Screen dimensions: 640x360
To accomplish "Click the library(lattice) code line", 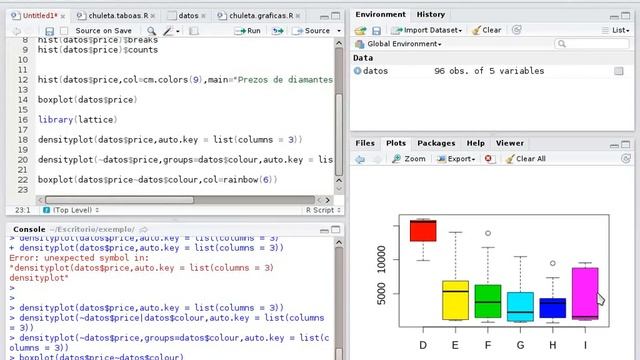I will (78, 120).
